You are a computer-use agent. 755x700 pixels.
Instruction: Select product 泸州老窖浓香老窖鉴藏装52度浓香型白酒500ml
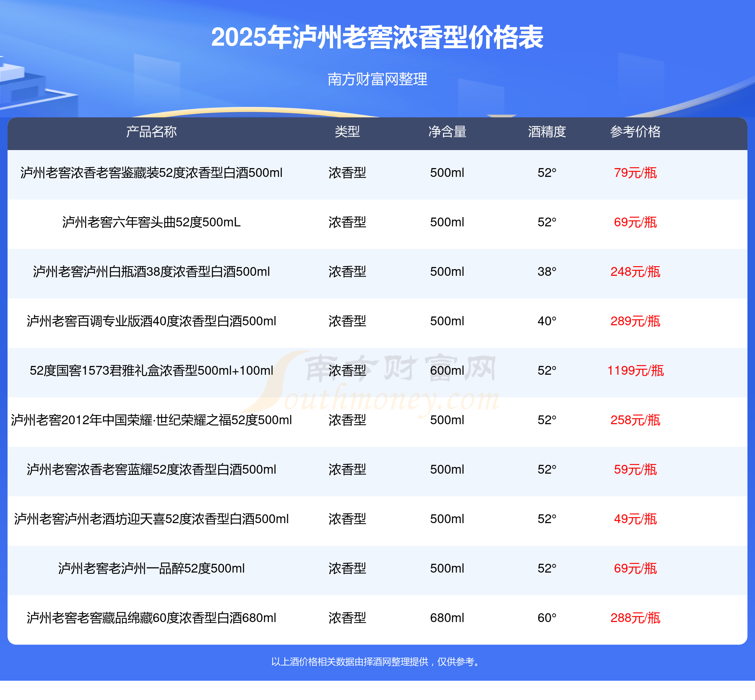coord(151,173)
